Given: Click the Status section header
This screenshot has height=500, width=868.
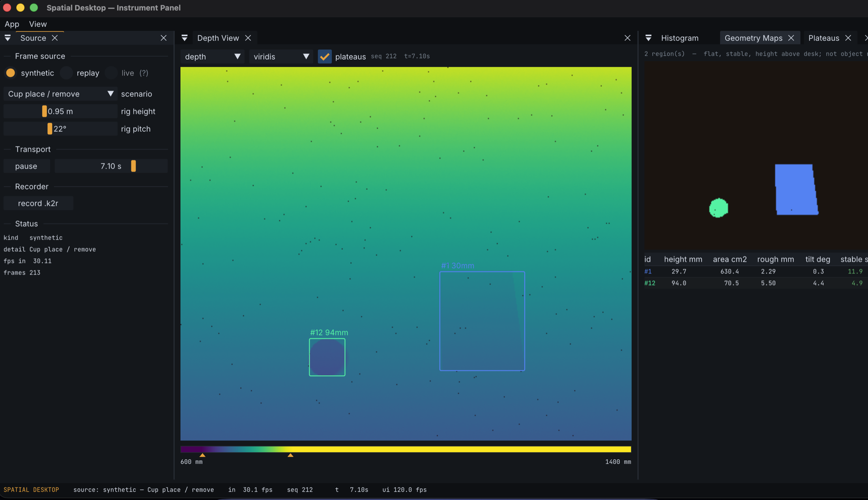Looking at the screenshot, I should point(26,223).
